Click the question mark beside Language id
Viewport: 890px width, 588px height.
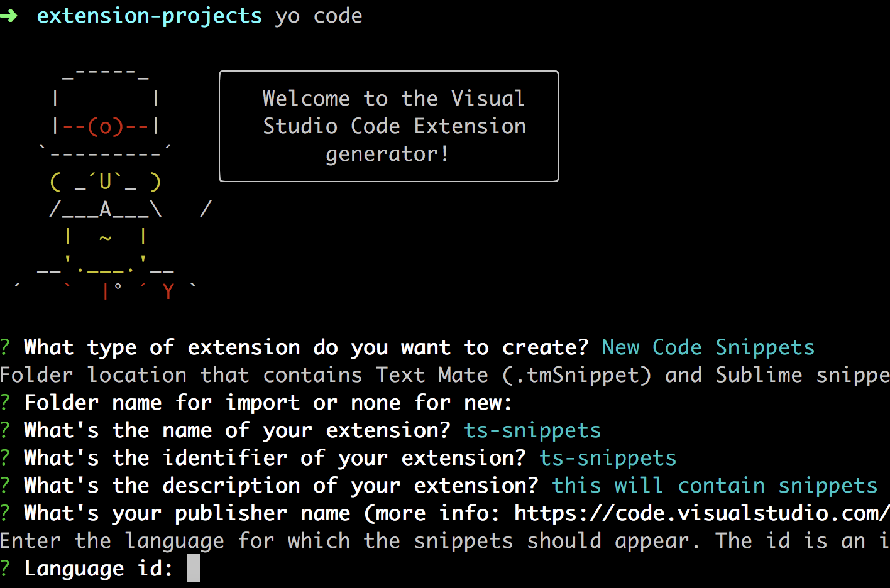click(x=5, y=569)
